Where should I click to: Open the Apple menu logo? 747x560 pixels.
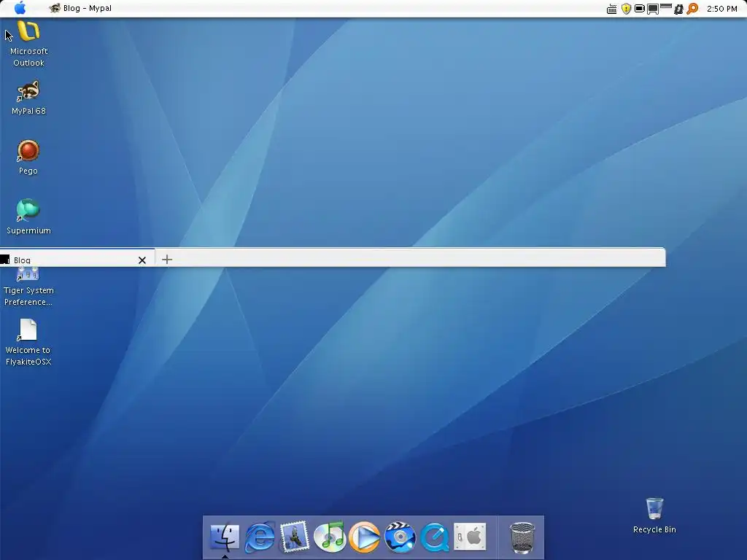20,8
